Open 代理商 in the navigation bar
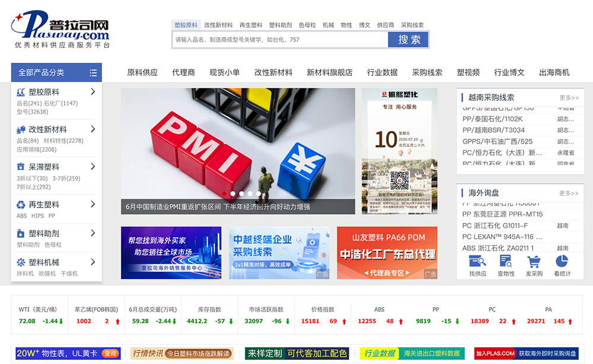 pyautogui.click(x=183, y=72)
